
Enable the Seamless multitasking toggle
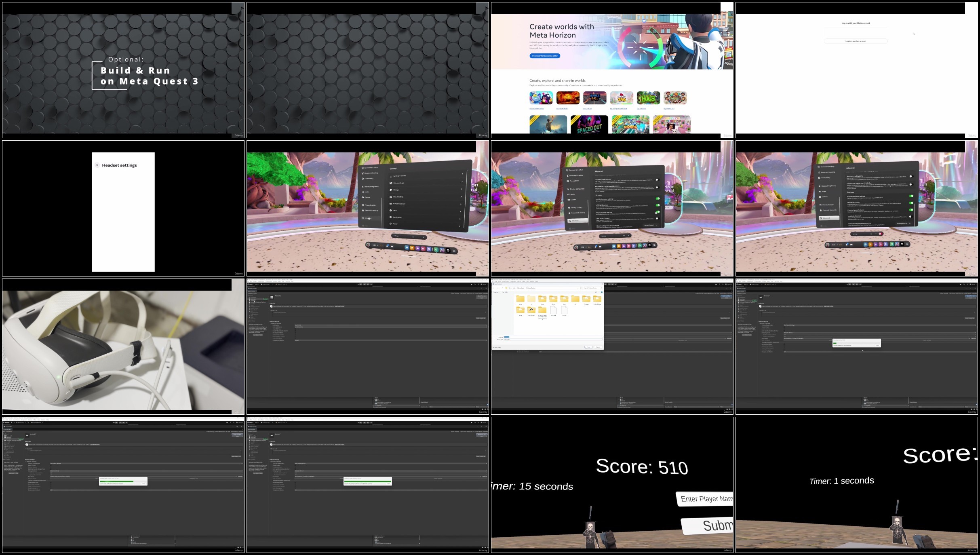pyautogui.click(x=657, y=180)
